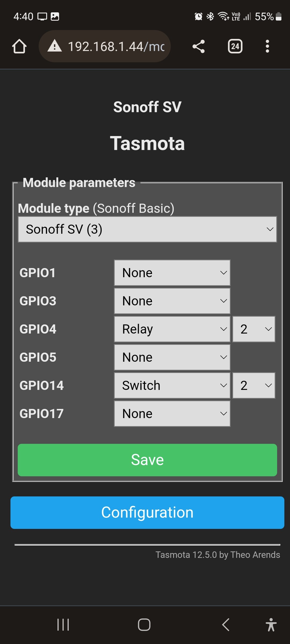This screenshot has width=290, height=644.
Task: Tap the share icon in browser toolbar
Action: [199, 46]
